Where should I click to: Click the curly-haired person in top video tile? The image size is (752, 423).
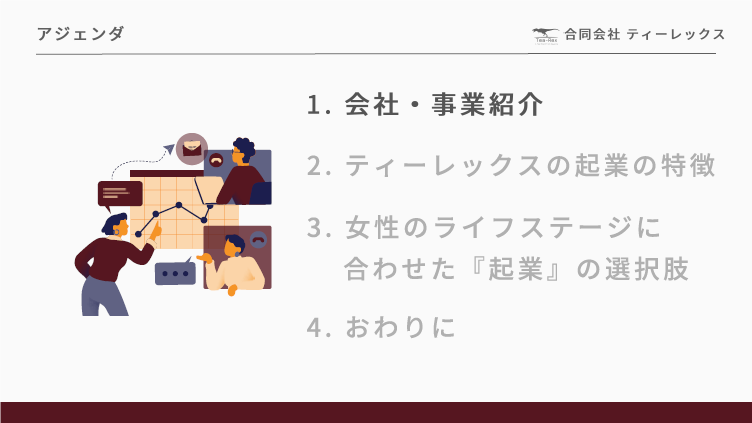point(243,171)
